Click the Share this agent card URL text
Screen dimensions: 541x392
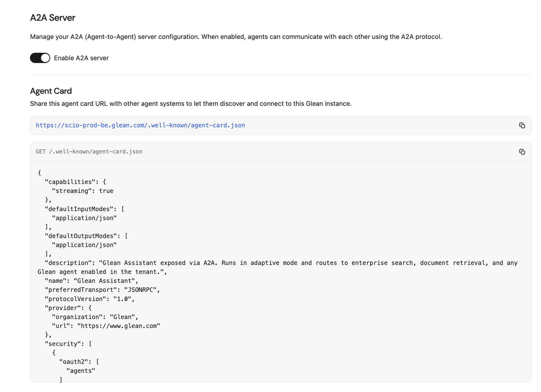[x=191, y=104]
